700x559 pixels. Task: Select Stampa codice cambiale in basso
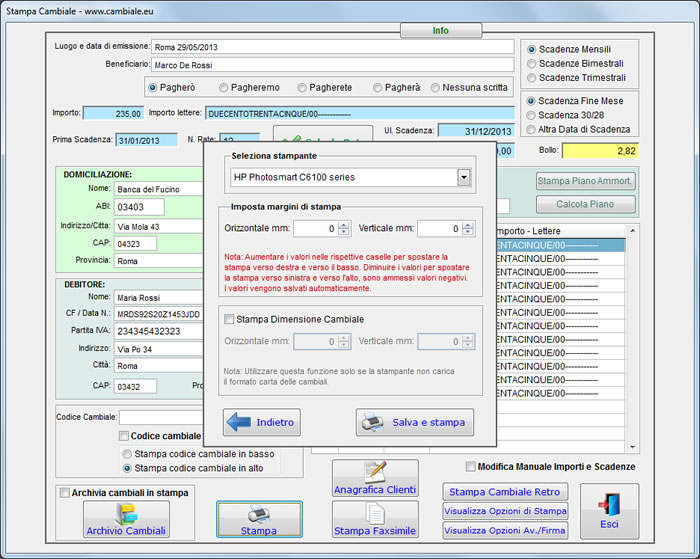coord(127,454)
